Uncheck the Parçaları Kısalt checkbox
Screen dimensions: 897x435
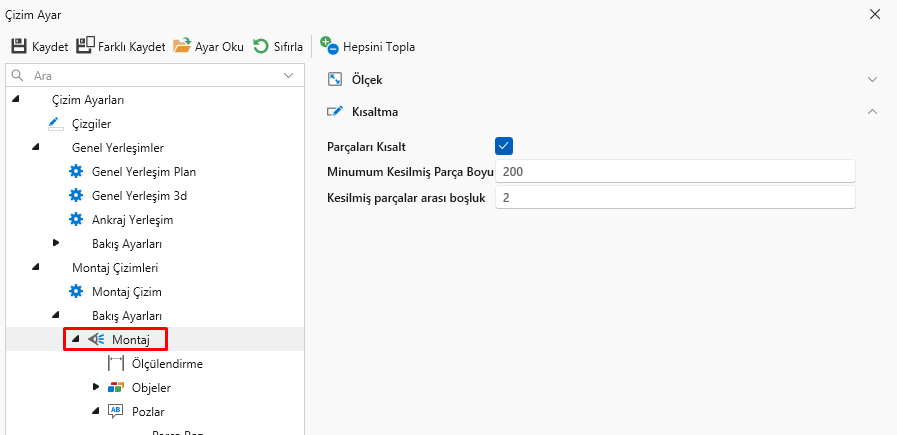504,146
